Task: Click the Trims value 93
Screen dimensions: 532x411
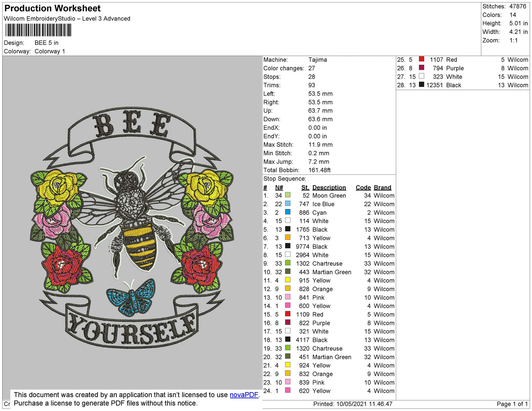Action: click(311, 85)
